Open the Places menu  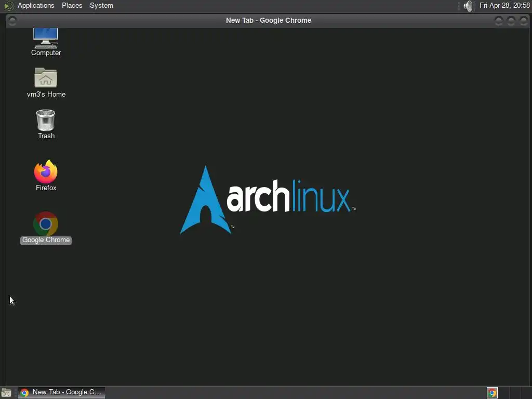[x=72, y=5]
